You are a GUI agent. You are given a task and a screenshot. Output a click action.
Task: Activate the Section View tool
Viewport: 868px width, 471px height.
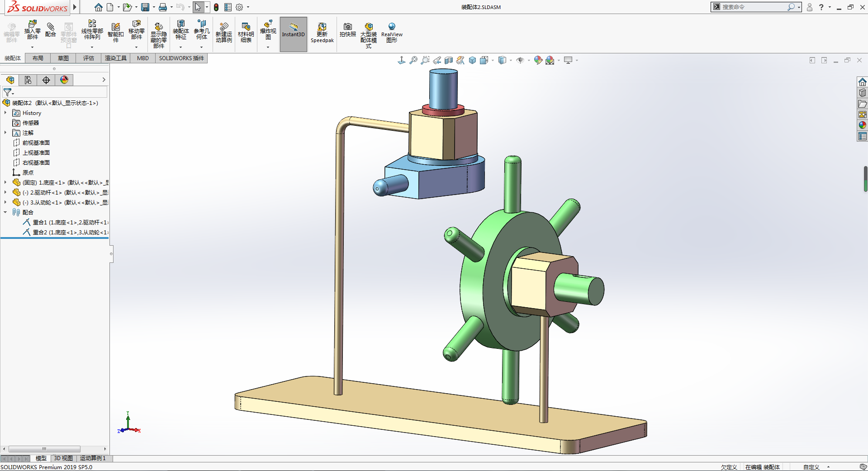449,60
